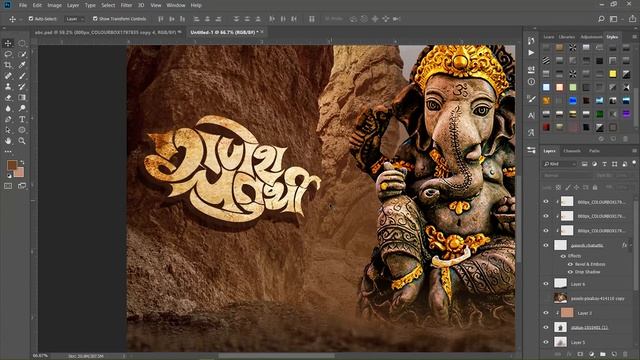Swap foreground and background colors
The width and height of the screenshot is (640, 360).
point(22,162)
